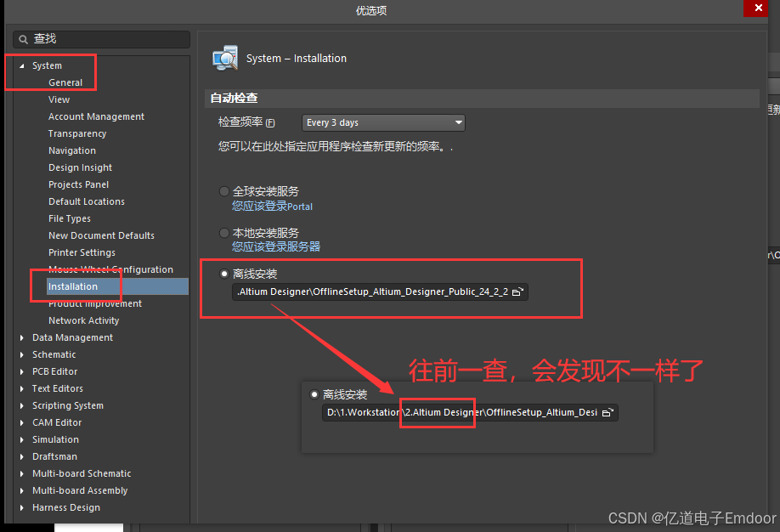Open the Design Insight page
Image resolution: width=780 pixels, height=532 pixels.
coord(80,167)
